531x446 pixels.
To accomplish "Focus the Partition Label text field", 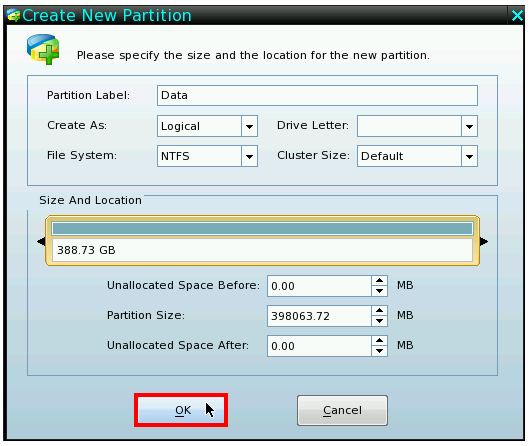I will pyautogui.click(x=317, y=95).
